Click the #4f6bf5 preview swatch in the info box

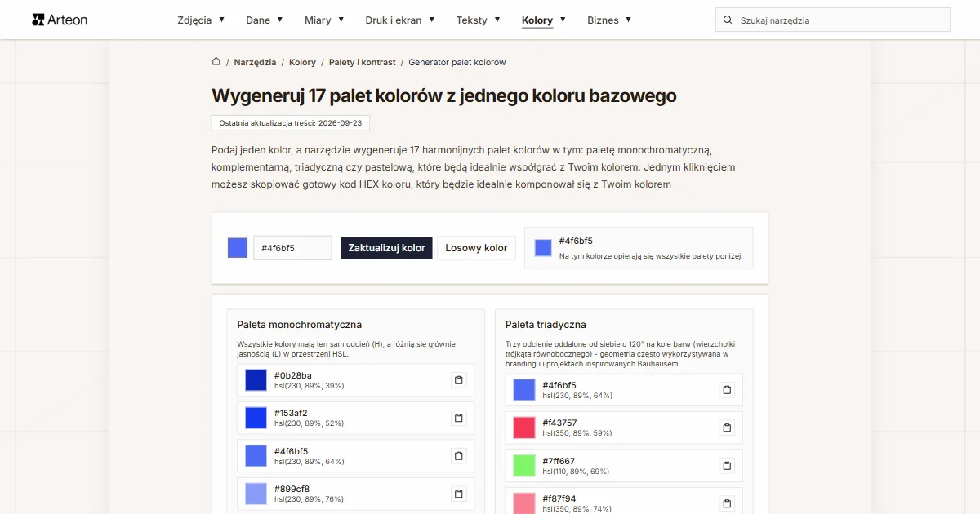(x=543, y=248)
